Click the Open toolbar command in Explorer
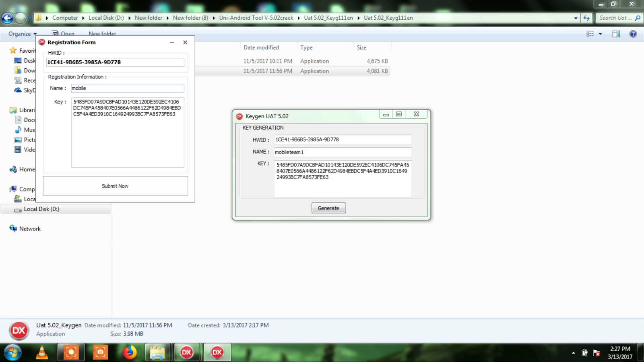 point(63,34)
